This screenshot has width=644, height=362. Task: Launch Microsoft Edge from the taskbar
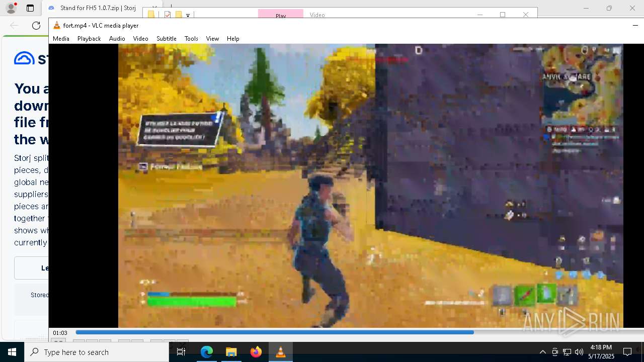tap(207, 352)
